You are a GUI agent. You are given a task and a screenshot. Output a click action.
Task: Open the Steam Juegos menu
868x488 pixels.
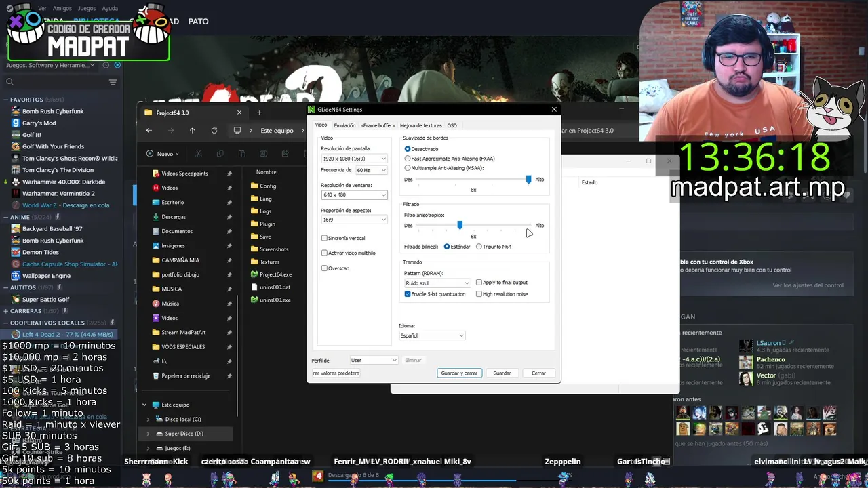point(87,9)
